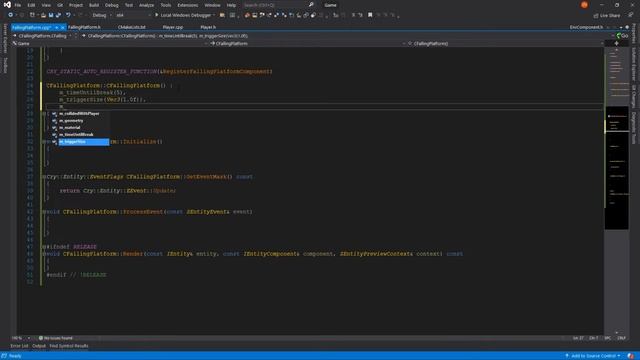Open the Error List panel tab
640x360 pixels.
click(19, 346)
